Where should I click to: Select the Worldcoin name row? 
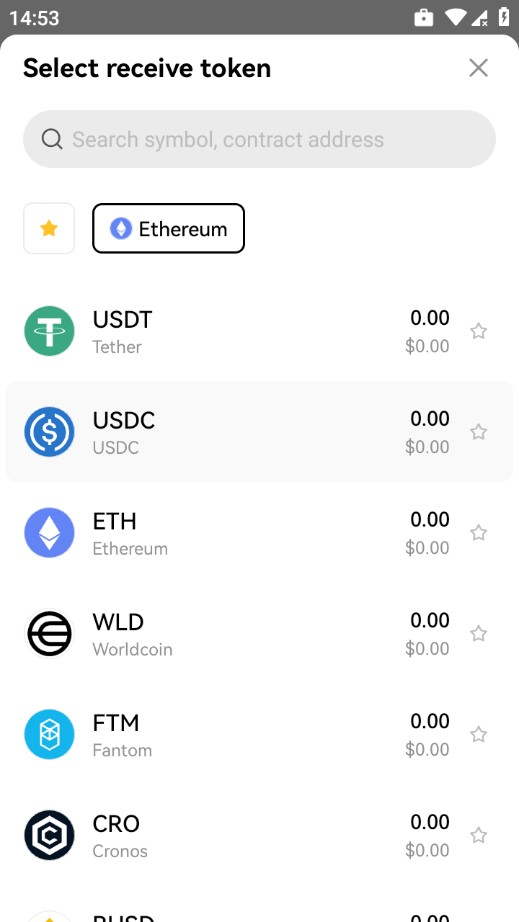click(259, 634)
